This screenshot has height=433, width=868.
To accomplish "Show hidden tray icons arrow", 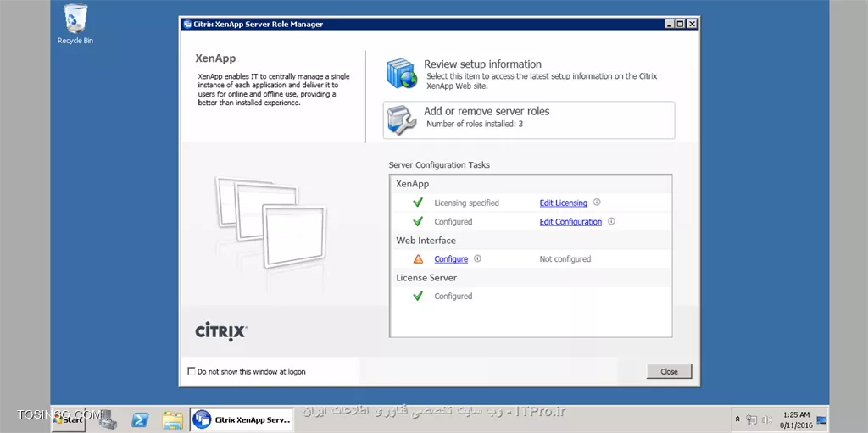I will point(737,419).
